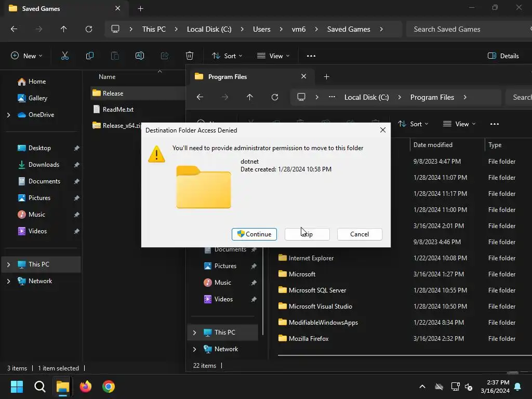Launch Firefox from the taskbar
Viewport: 532px width, 399px height.
pyautogui.click(x=86, y=387)
